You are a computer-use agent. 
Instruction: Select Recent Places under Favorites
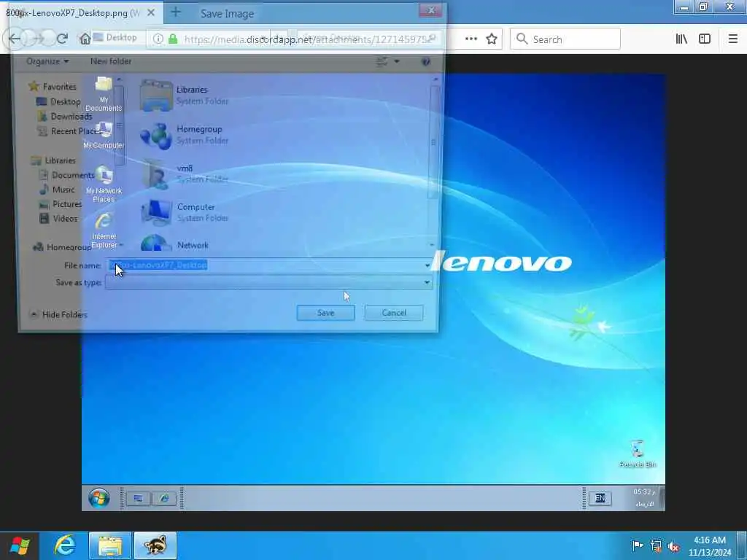tap(69, 131)
